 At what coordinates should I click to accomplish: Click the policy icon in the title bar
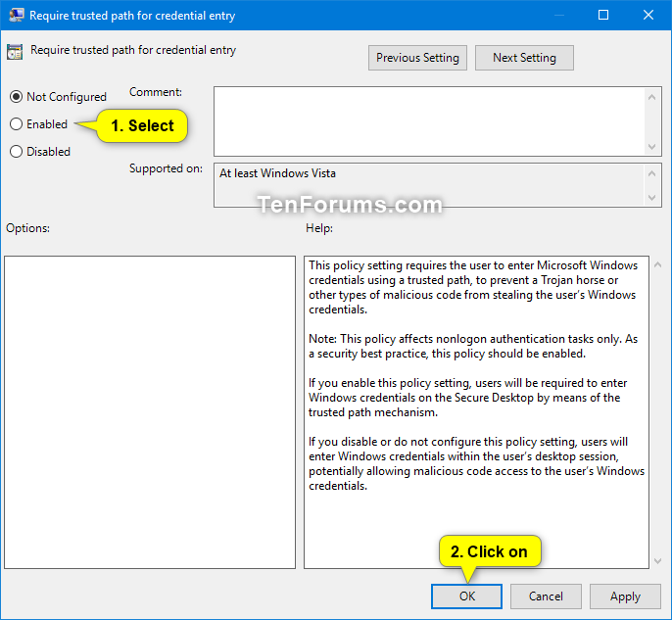[x=17, y=16]
